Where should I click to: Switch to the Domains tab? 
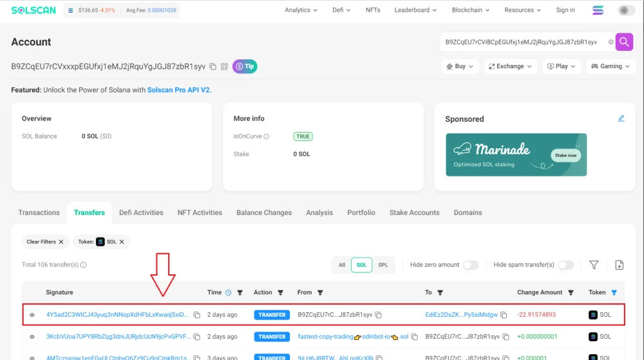pyautogui.click(x=468, y=213)
